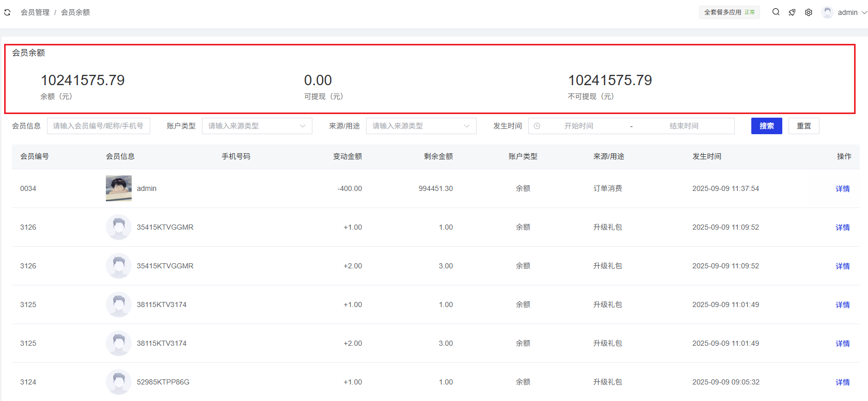Click avatar of member 52985KTPP86G
The height and width of the screenshot is (401, 868).
coord(119,382)
